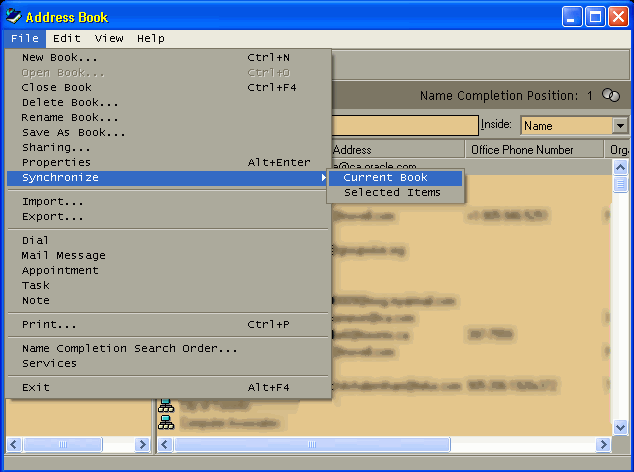
Task: Click the vertical scrollbar thumb
Action: pos(620,184)
